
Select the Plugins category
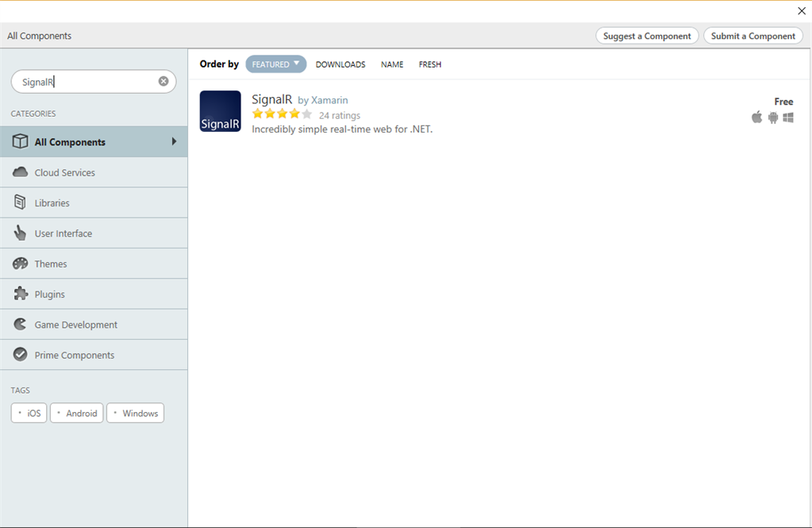[94, 294]
